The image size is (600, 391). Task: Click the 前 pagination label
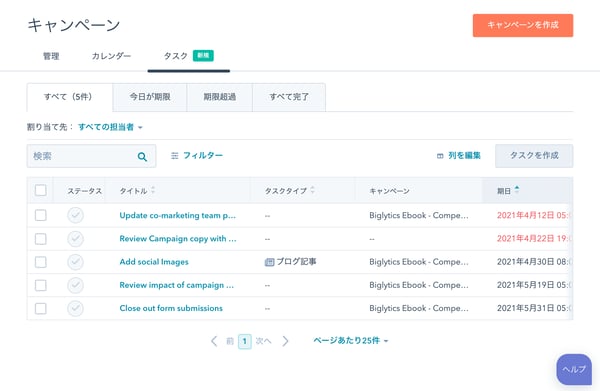point(230,341)
